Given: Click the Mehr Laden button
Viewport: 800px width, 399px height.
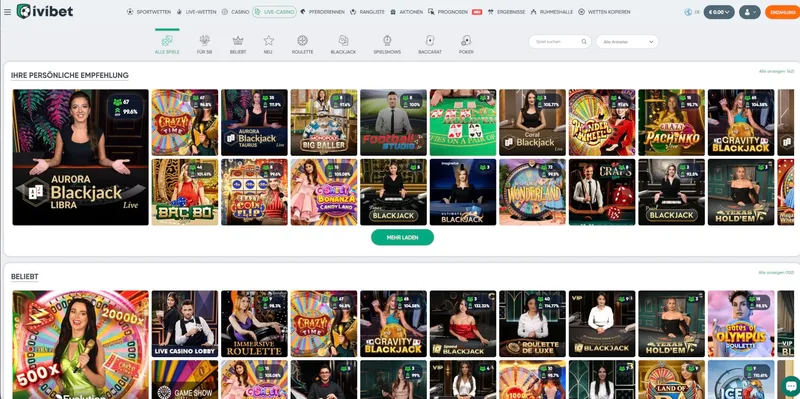Looking at the screenshot, I should (402, 237).
